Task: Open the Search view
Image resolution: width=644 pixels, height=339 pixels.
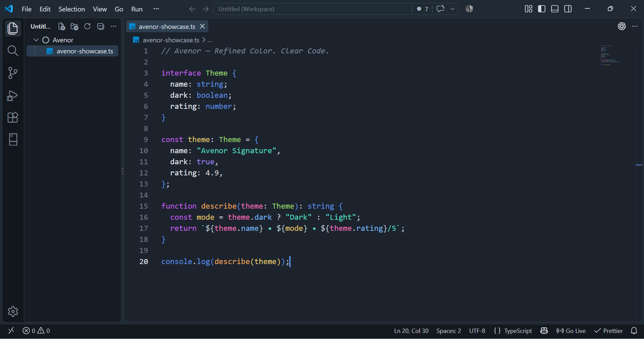Action: click(x=13, y=51)
